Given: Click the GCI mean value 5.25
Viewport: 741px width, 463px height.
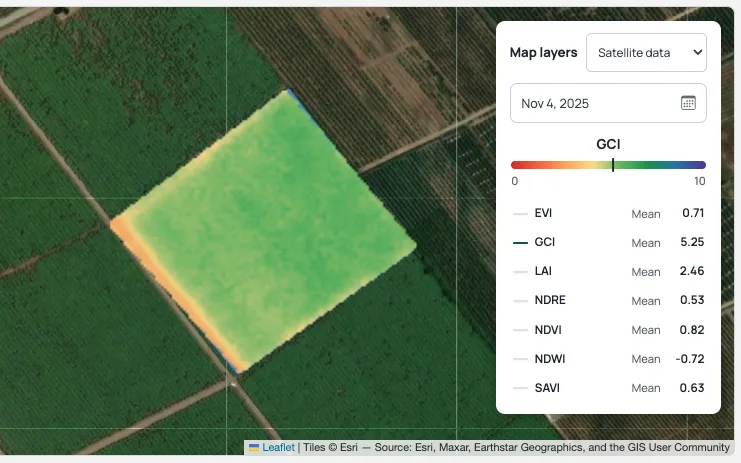Looking at the screenshot, I should pyautogui.click(x=692, y=242).
